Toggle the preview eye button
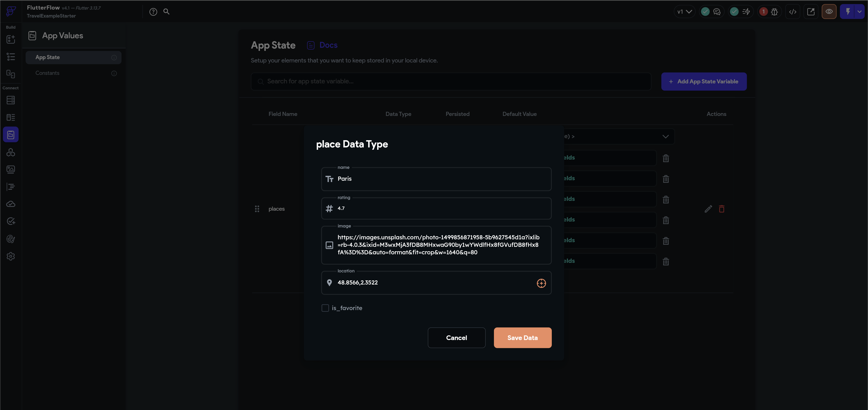 point(829,12)
